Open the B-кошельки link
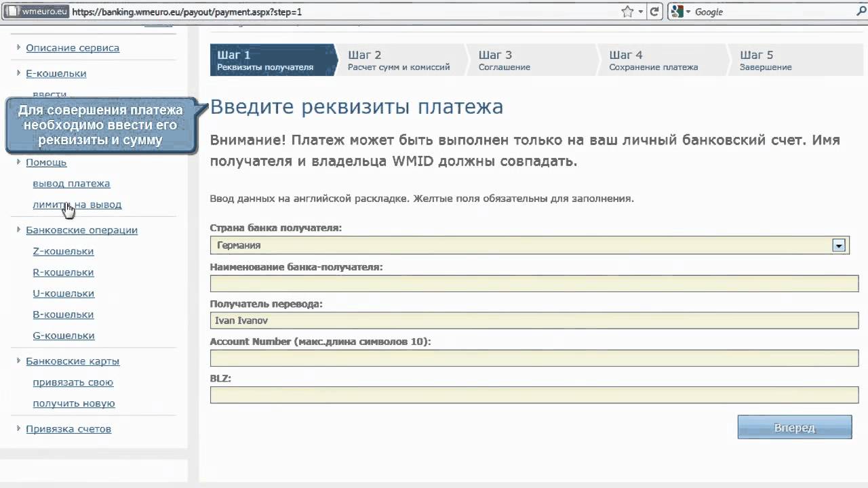Viewport: 868px width, 488px height. point(63,314)
